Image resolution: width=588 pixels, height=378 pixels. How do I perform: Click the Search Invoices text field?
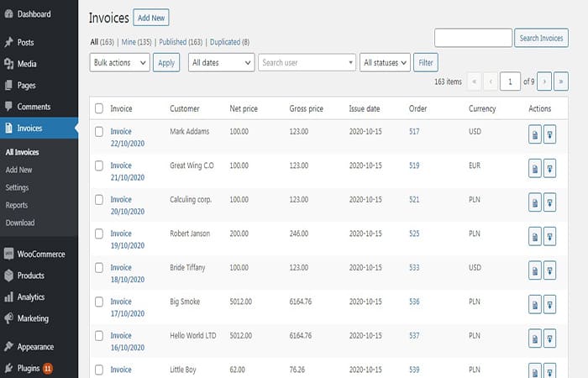click(x=473, y=38)
